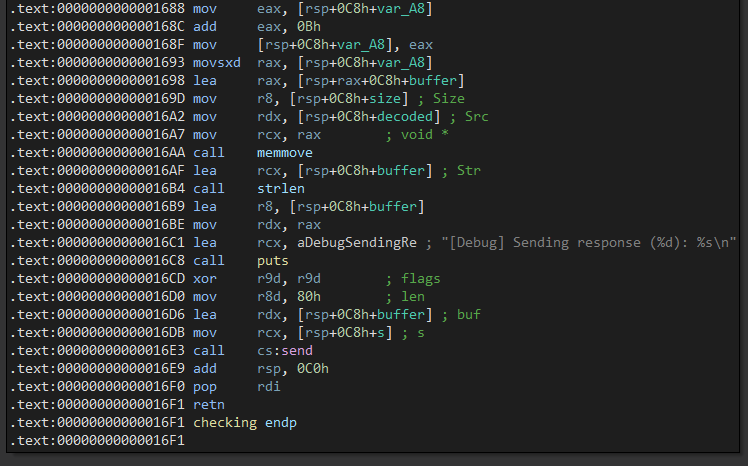Click the strlen function name
The width and height of the screenshot is (748, 466).
(280, 188)
